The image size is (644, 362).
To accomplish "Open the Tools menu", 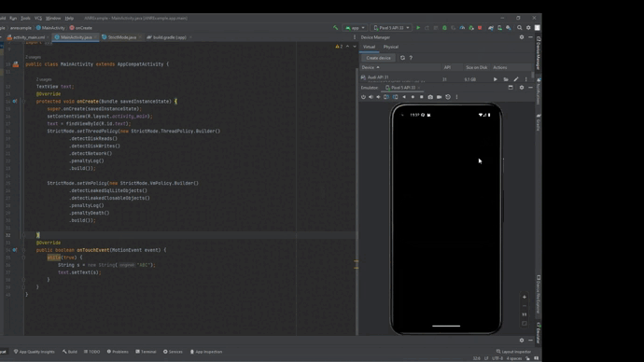I will (x=25, y=18).
